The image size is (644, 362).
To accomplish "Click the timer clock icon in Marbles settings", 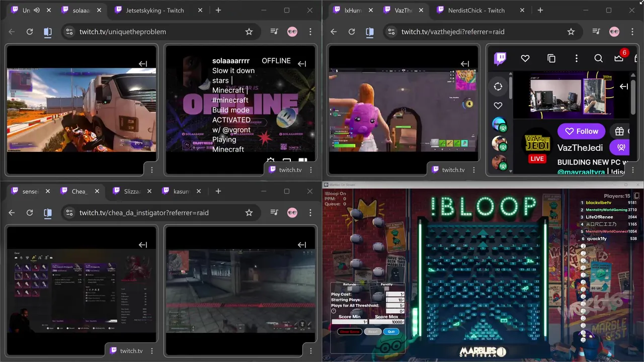I will point(334,311).
